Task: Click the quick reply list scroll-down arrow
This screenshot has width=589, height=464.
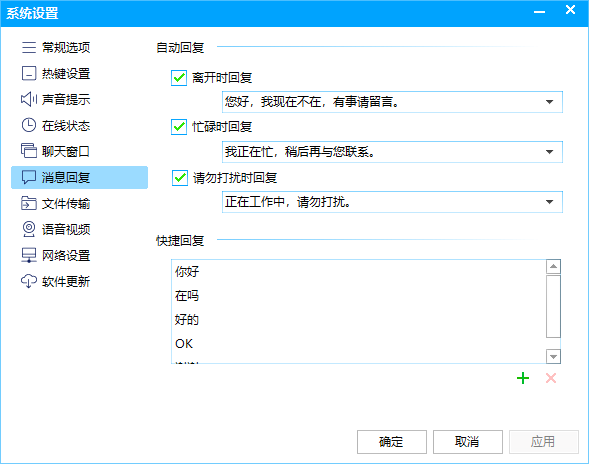Action: pos(553,356)
